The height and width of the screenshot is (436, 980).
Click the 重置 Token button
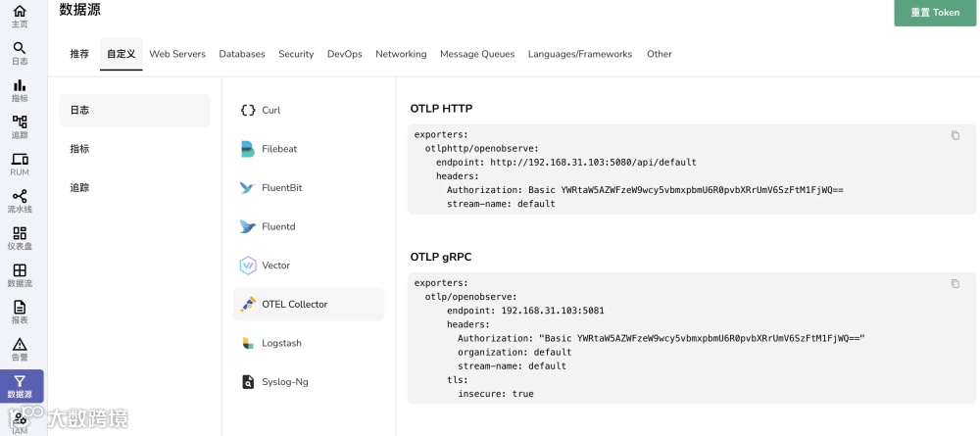pos(935,13)
